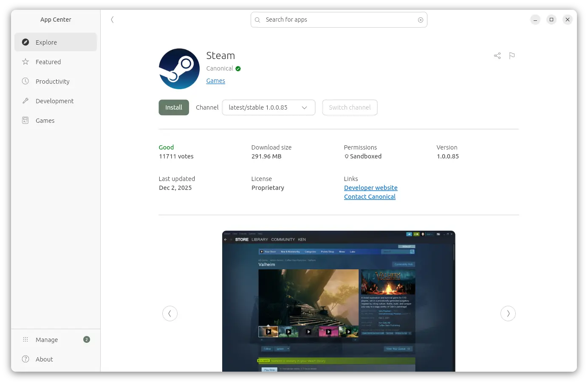The height and width of the screenshot is (384, 588).
Task: Go back using the back arrow
Action: (112, 20)
